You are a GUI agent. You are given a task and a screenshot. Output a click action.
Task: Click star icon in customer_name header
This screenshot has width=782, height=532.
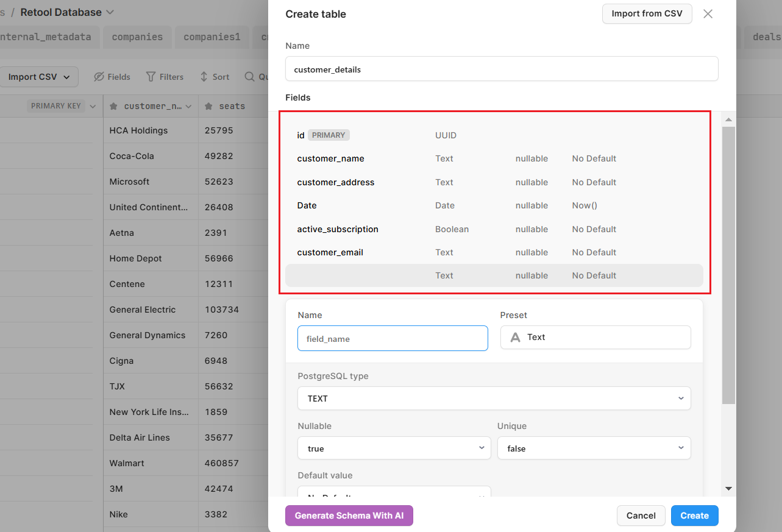pos(113,106)
